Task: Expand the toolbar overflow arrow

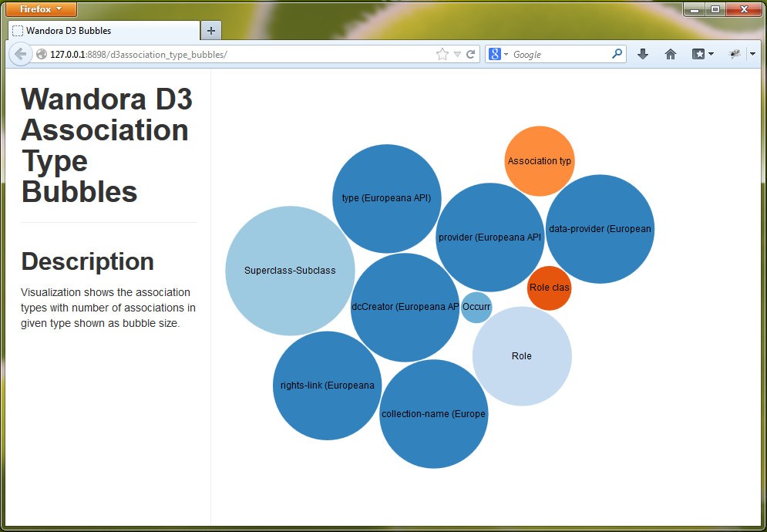Action: point(752,54)
